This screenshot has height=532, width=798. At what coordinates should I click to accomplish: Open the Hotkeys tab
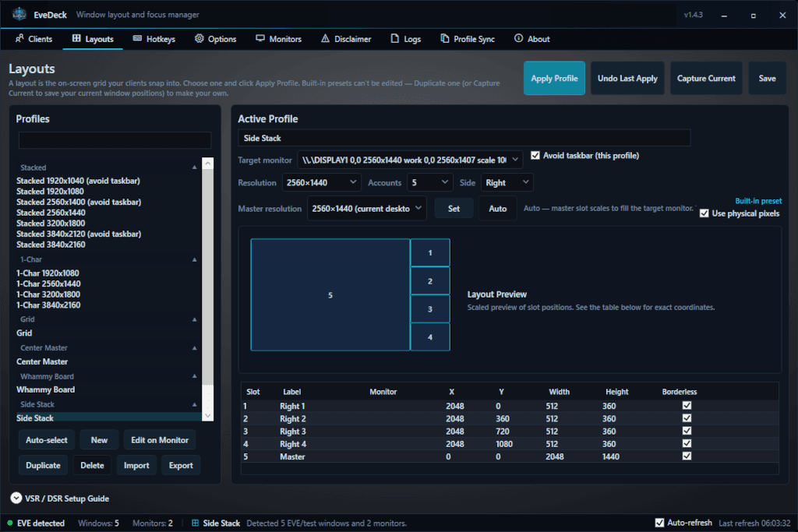[154, 39]
